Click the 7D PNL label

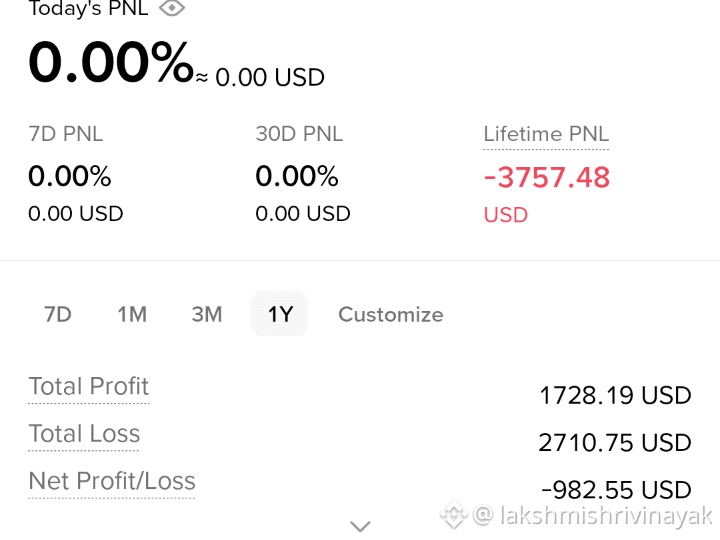pos(66,134)
